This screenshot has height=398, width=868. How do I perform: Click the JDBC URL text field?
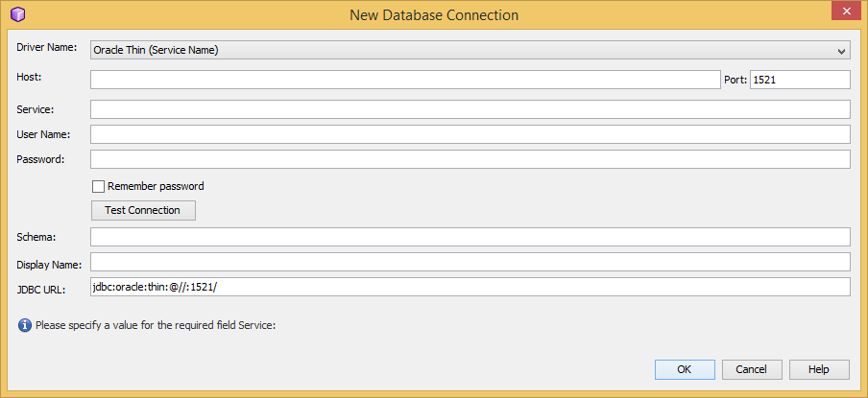[x=470, y=287]
